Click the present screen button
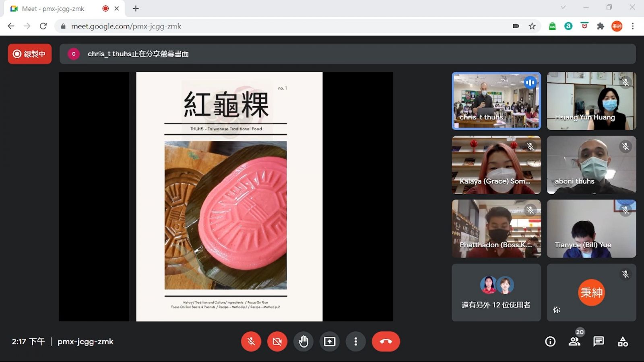Image resolution: width=644 pixels, height=362 pixels. pos(330,341)
